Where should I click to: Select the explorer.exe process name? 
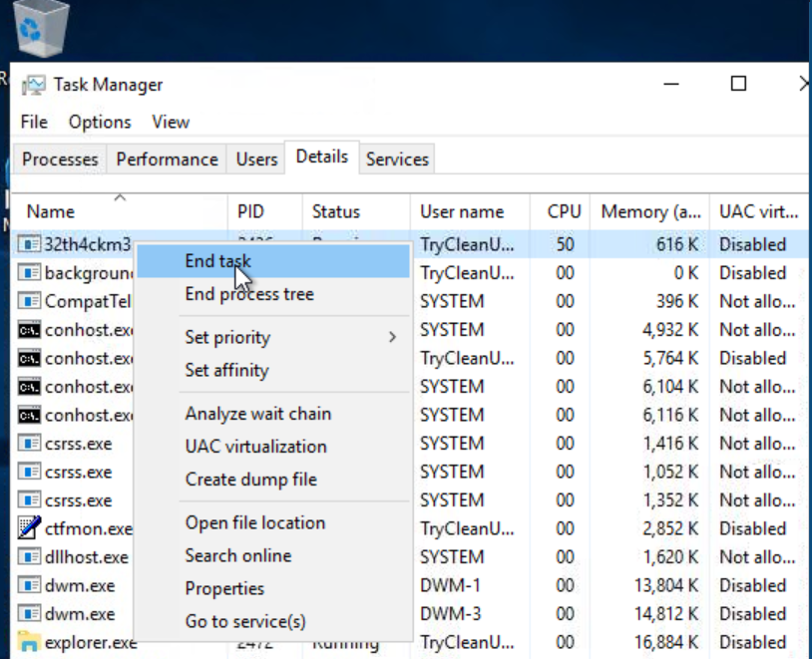pos(91,642)
